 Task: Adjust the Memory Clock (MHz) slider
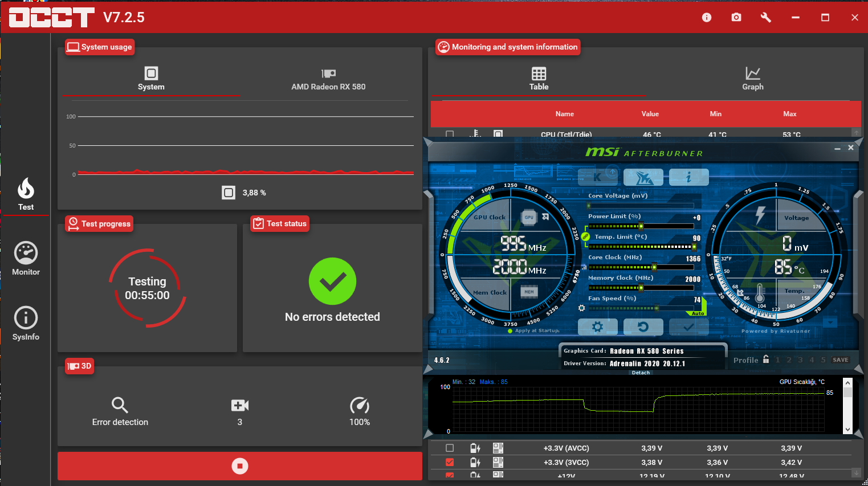[x=641, y=288]
